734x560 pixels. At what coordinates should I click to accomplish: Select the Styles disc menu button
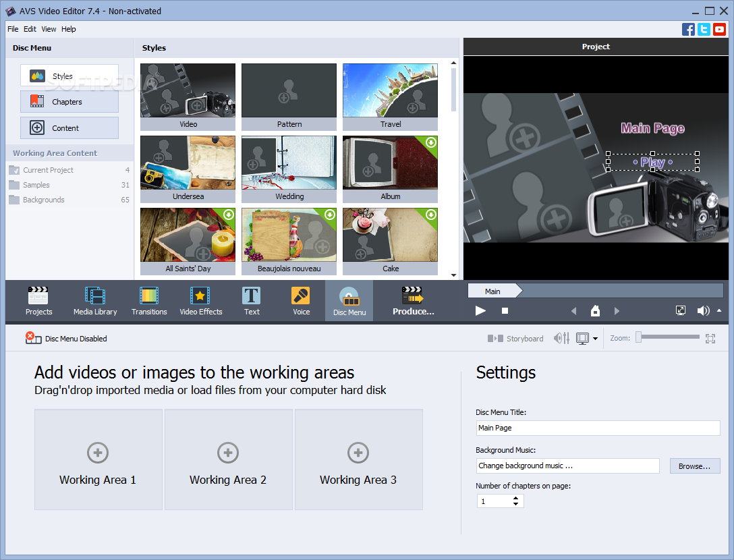69,76
